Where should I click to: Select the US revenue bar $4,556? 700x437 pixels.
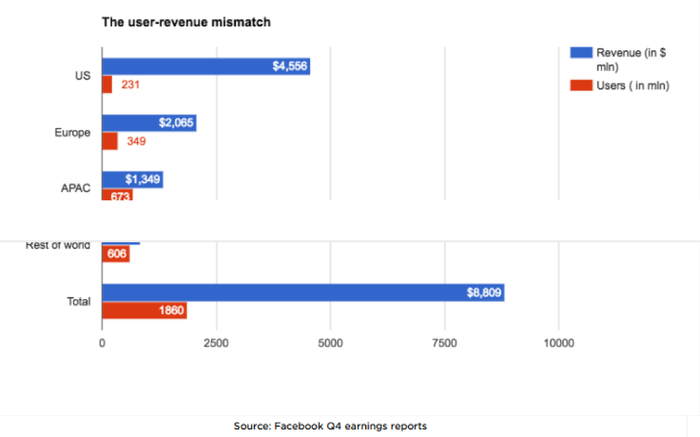(x=206, y=67)
